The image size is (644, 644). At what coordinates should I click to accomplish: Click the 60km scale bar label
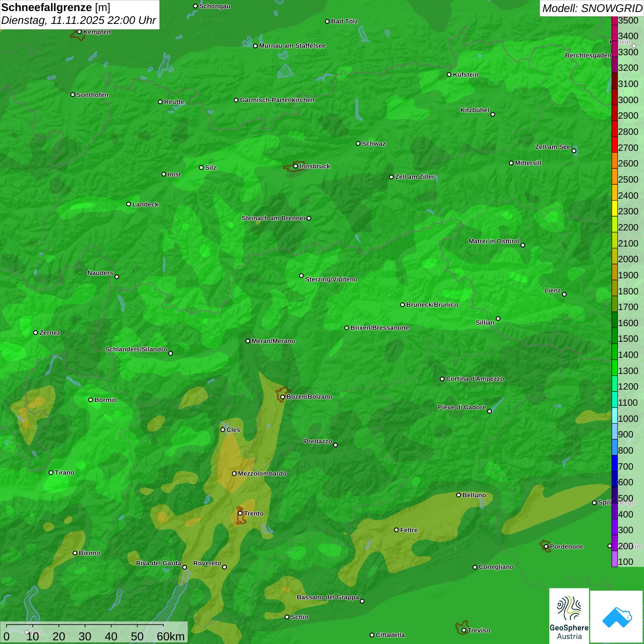(171, 637)
